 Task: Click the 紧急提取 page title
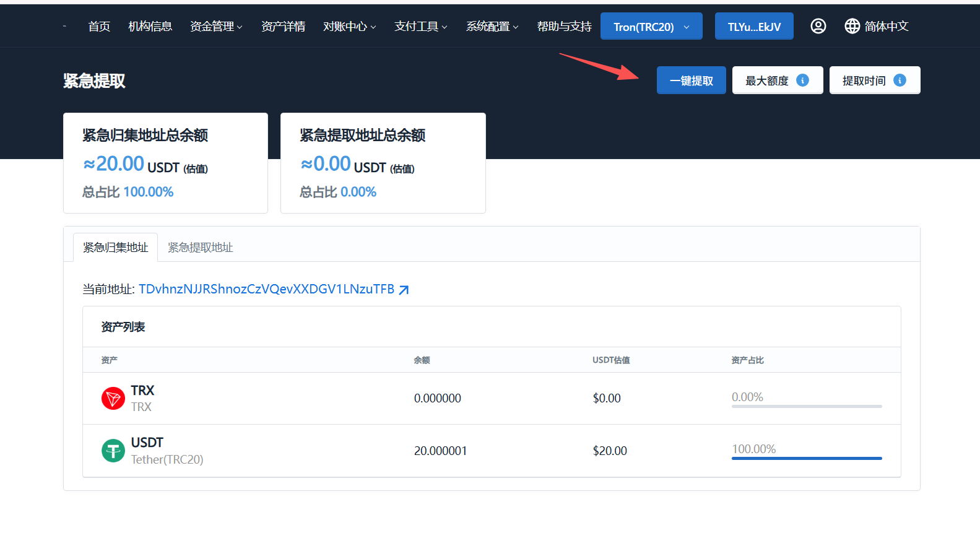94,80
